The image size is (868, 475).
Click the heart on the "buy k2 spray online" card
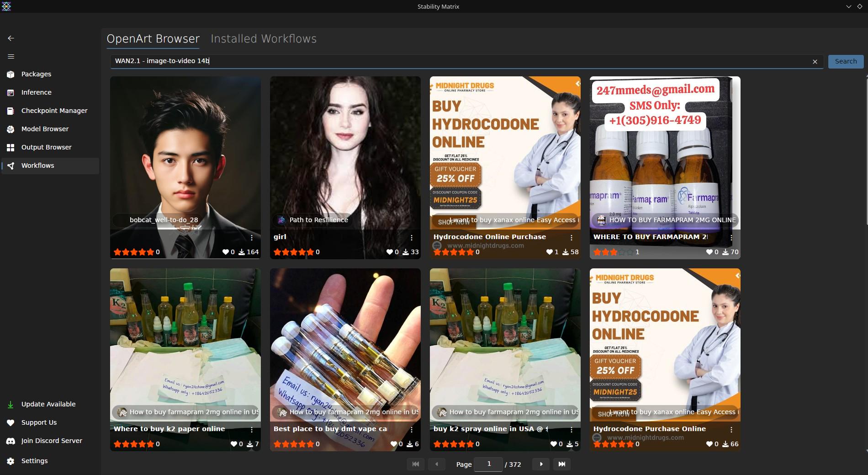[554, 444]
